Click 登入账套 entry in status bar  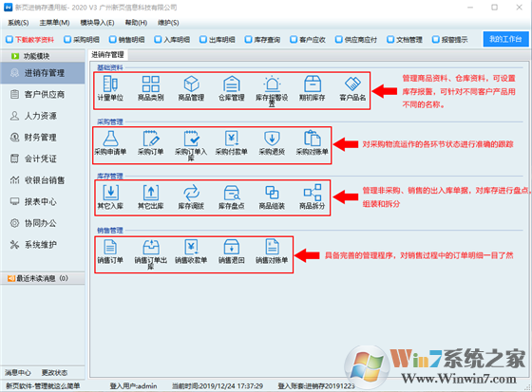click(x=316, y=386)
